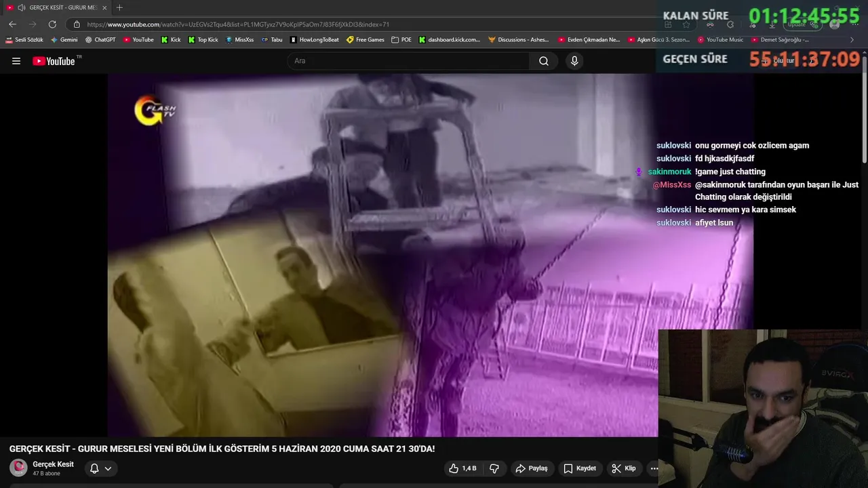Screen dimensions: 868x488
Task: Open MissXss bookmark
Action: coord(239,40)
